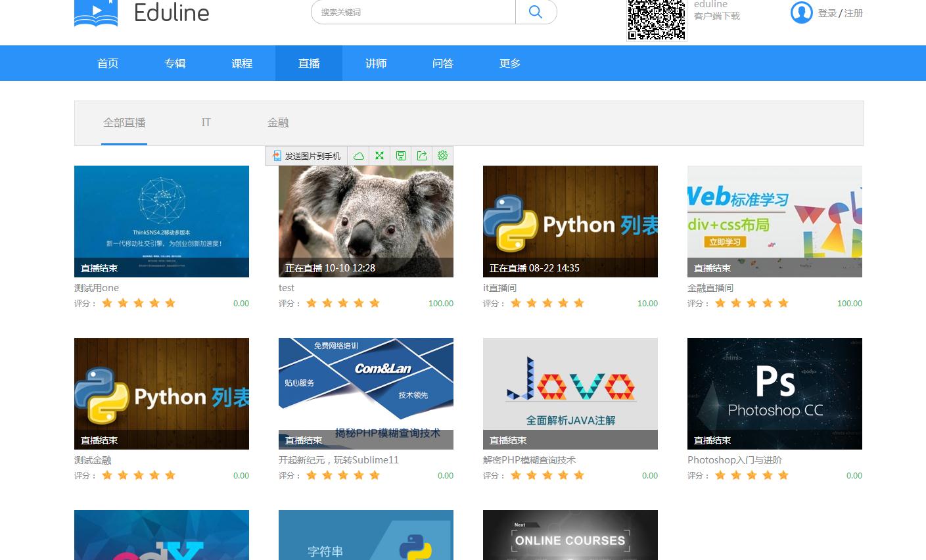
Task: Click the 登录 link
Action: (827, 13)
